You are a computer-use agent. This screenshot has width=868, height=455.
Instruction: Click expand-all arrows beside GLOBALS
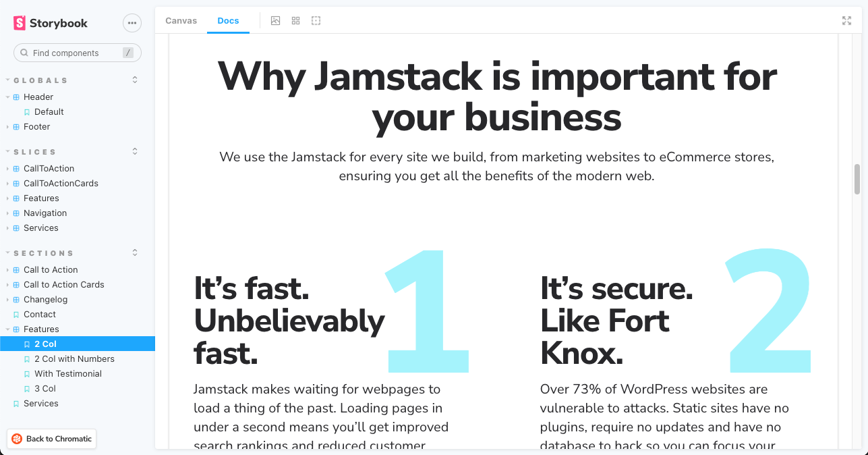(x=135, y=80)
